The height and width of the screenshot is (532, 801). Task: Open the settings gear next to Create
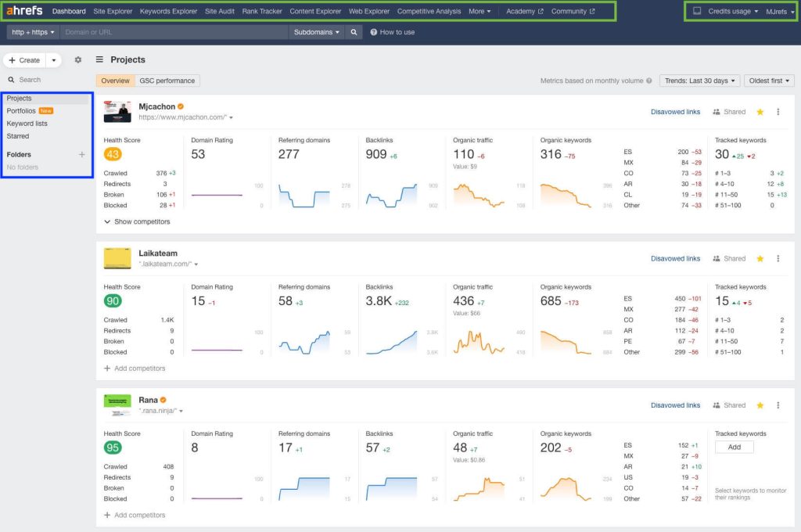[x=77, y=60]
